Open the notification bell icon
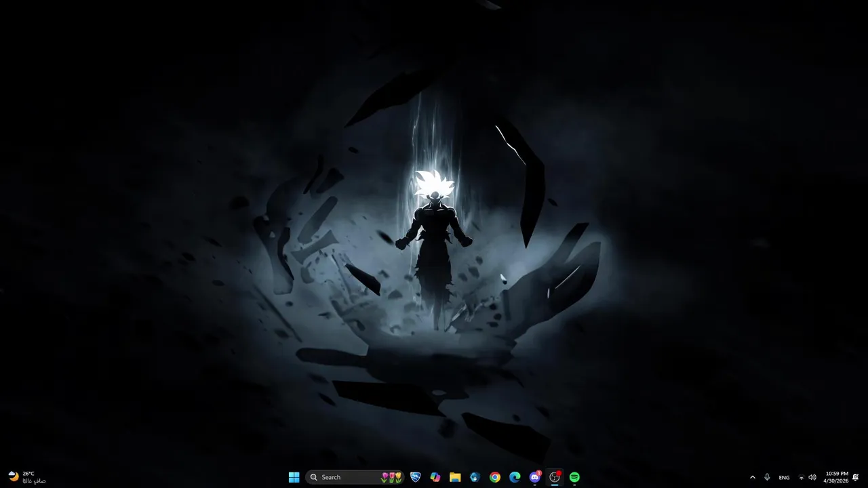This screenshot has width=868, height=488. coord(856,477)
